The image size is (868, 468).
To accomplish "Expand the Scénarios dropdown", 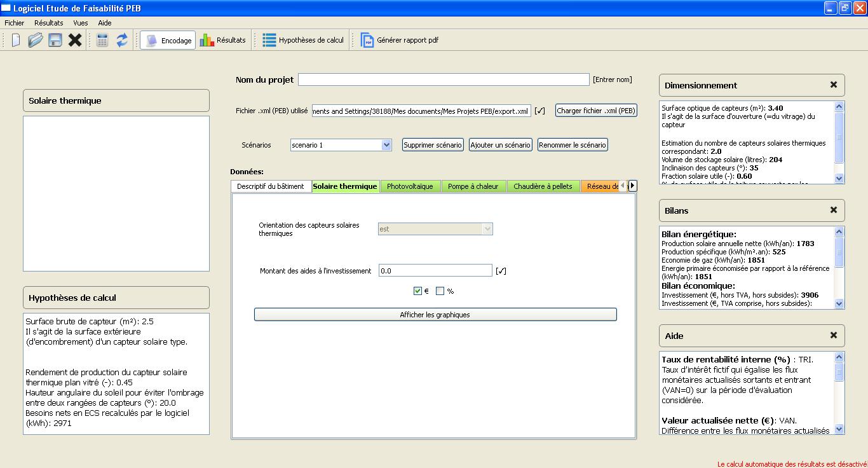I will pyautogui.click(x=386, y=145).
